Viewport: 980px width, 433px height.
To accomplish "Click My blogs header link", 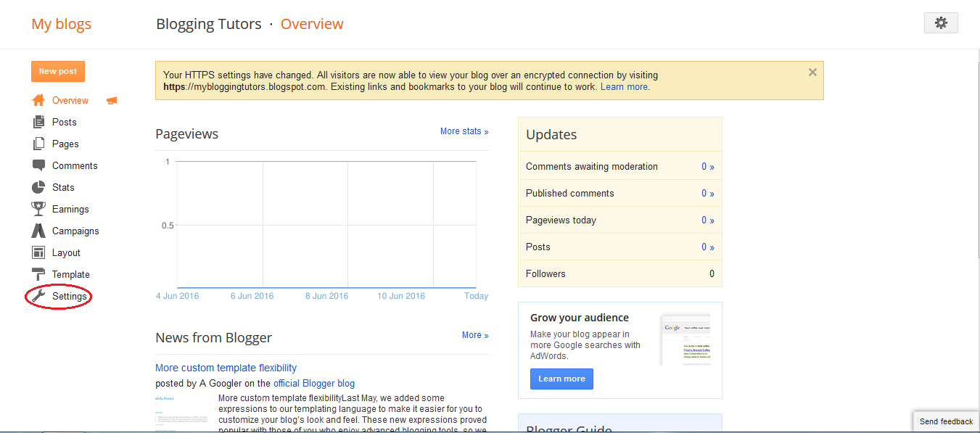I will [62, 24].
